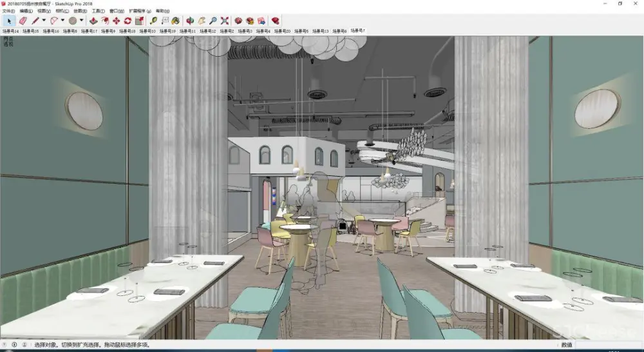644x352 pixels.
Task: Expand the circle shape dropdown arrow
Action: pyautogui.click(x=81, y=21)
